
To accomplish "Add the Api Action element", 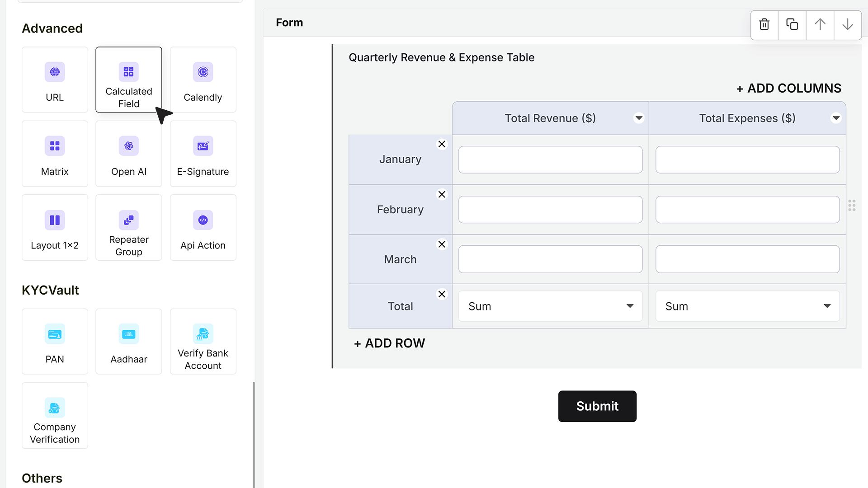I will coord(203,227).
